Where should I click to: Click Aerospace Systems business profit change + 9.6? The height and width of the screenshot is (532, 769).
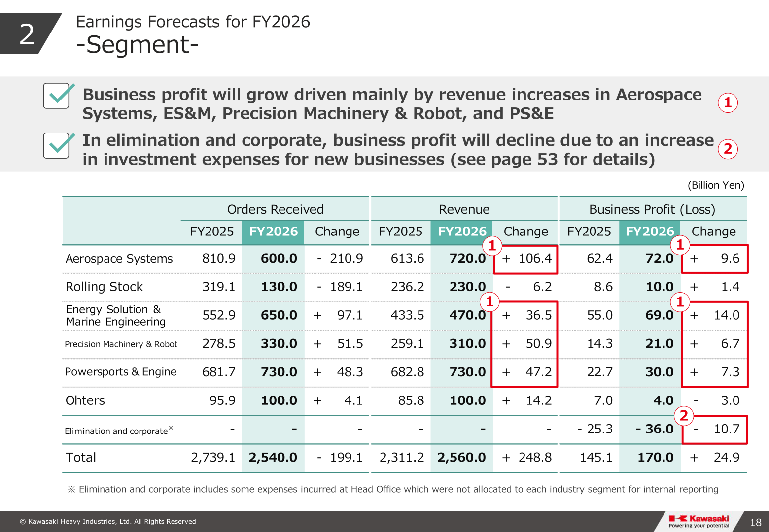click(x=715, y=258)
